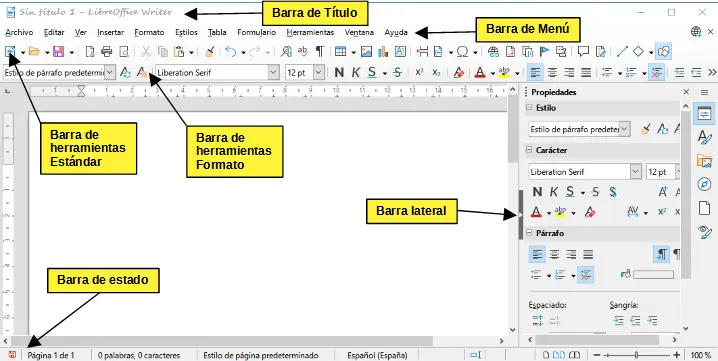Open the Formato menu
Image resolution: width=718 pixels, height=361 pixels.
[x=149, y=33]
